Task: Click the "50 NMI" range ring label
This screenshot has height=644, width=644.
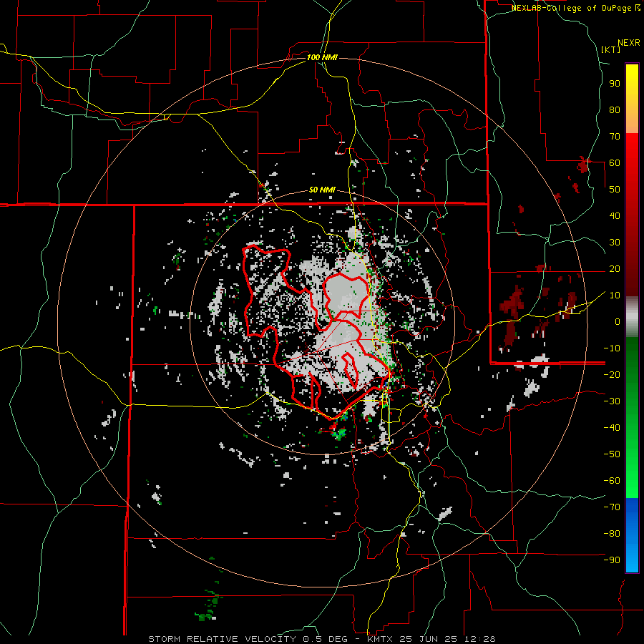Action: click(x=322, y=190)
